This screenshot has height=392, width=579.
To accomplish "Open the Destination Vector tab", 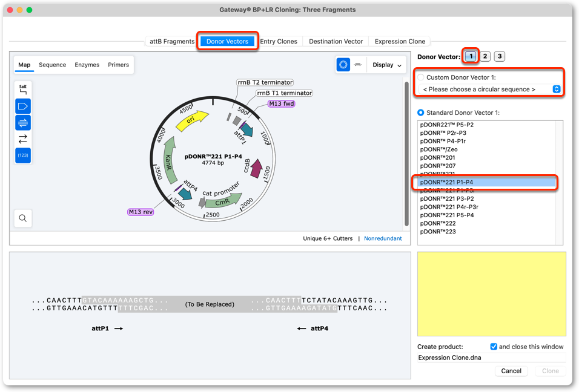I will (x=336, y=41).
